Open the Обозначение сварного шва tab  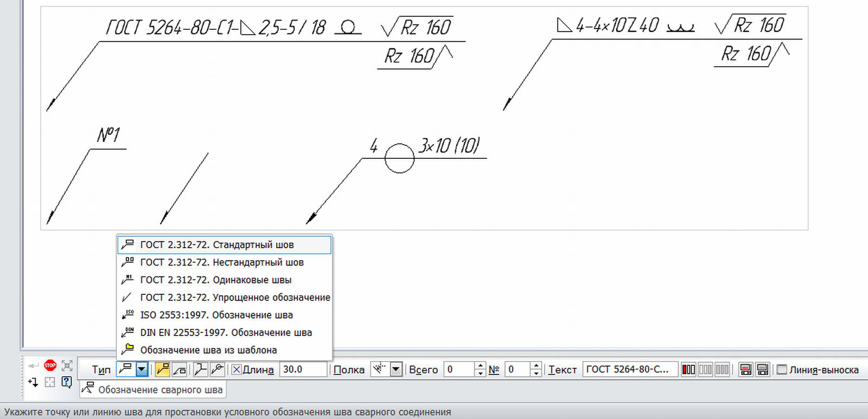coord(153,390)
